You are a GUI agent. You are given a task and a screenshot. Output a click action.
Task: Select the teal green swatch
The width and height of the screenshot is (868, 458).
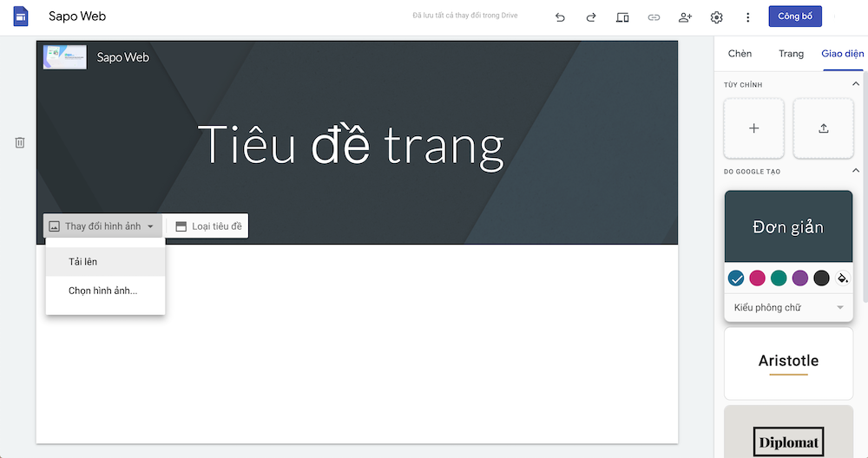coord(779,278)
